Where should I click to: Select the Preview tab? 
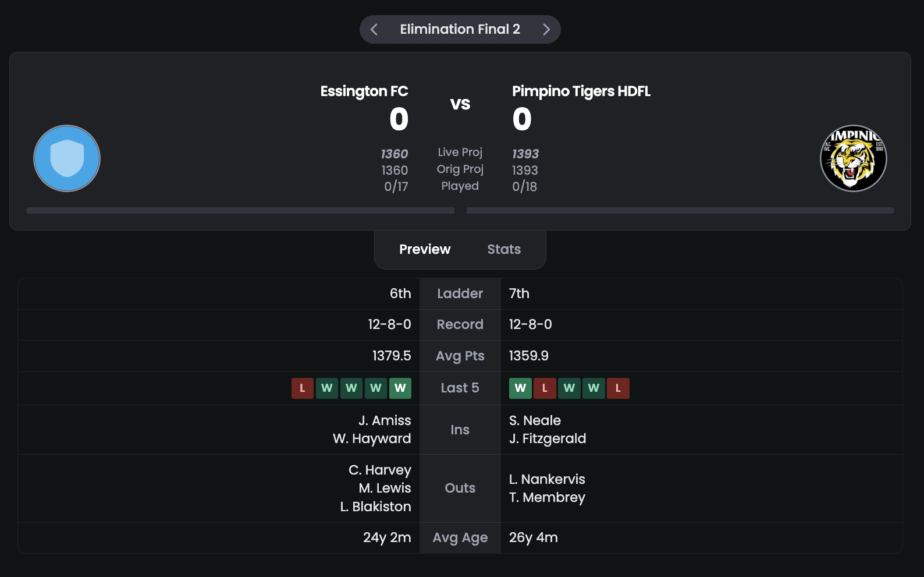pyautogui.click(x=425, y=249)
